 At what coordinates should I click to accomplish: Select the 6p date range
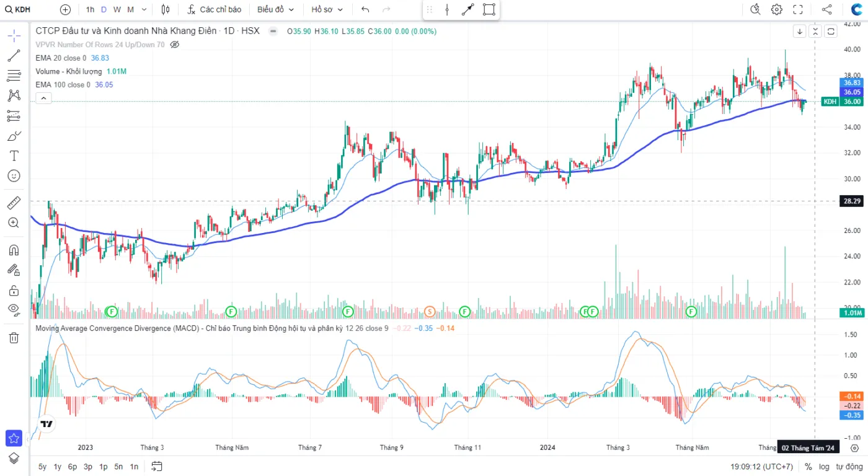73,467
